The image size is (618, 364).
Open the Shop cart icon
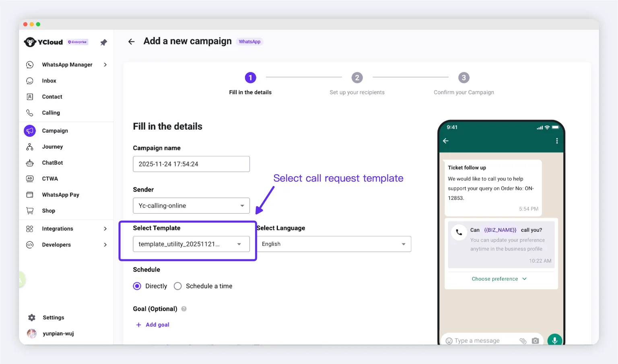click(30, 211)
